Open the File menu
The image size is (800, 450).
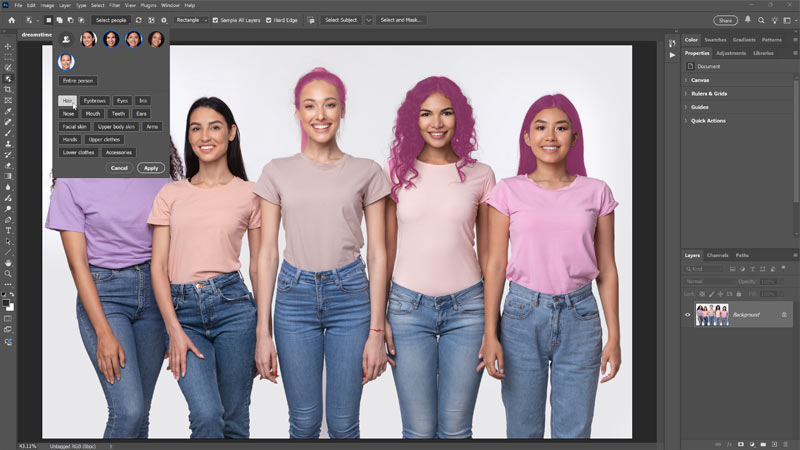18,5
